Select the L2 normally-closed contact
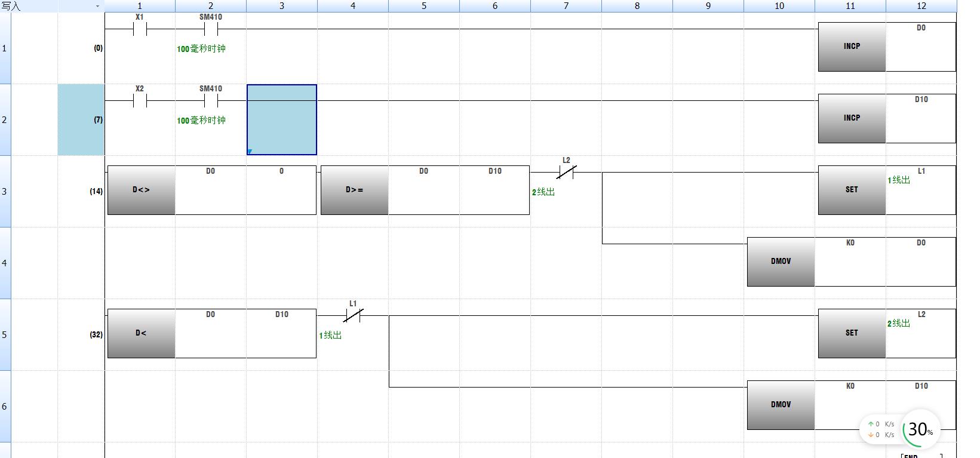Viewport: 980px width, 458px height. 566,173
